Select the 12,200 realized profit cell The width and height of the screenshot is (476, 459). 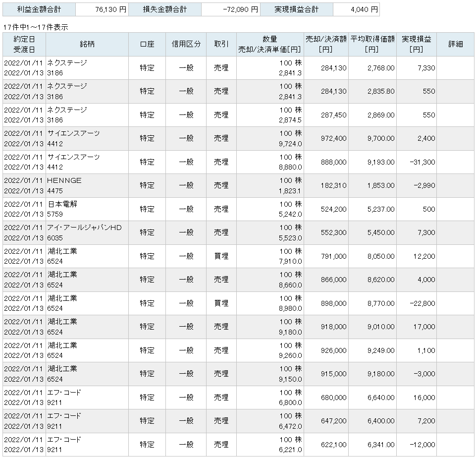click(x=417, y=256)
